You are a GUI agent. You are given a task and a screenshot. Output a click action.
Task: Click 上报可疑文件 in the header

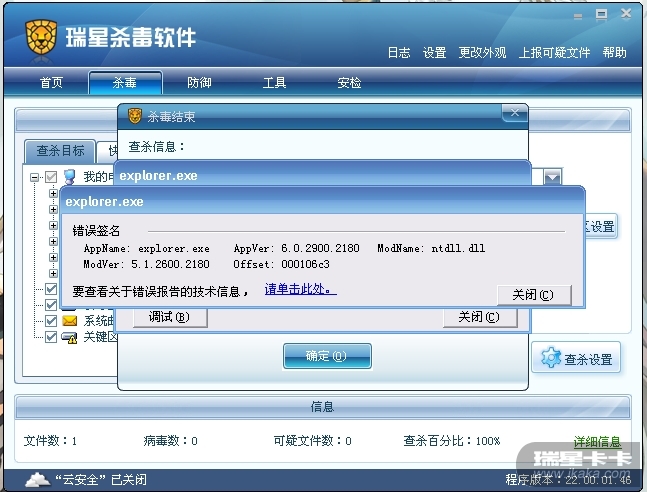click(x=554, y=52)
